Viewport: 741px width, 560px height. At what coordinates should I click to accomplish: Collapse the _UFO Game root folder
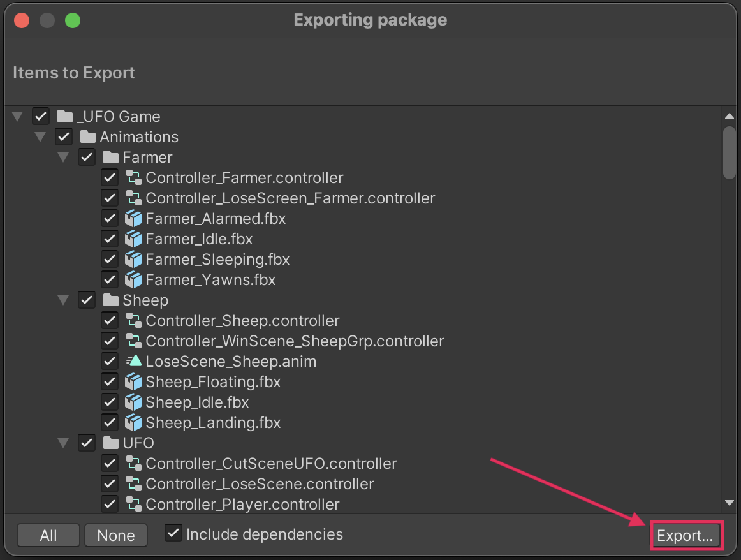tap(18, 117)
